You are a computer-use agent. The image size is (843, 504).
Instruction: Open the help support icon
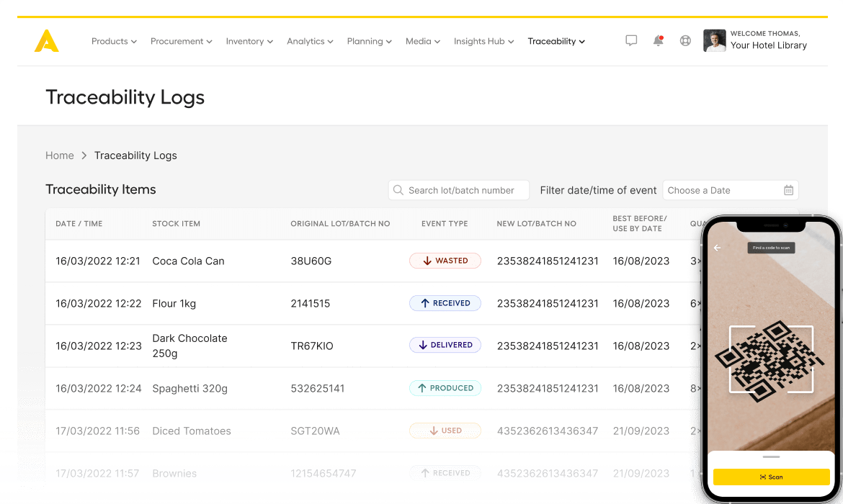684,40
